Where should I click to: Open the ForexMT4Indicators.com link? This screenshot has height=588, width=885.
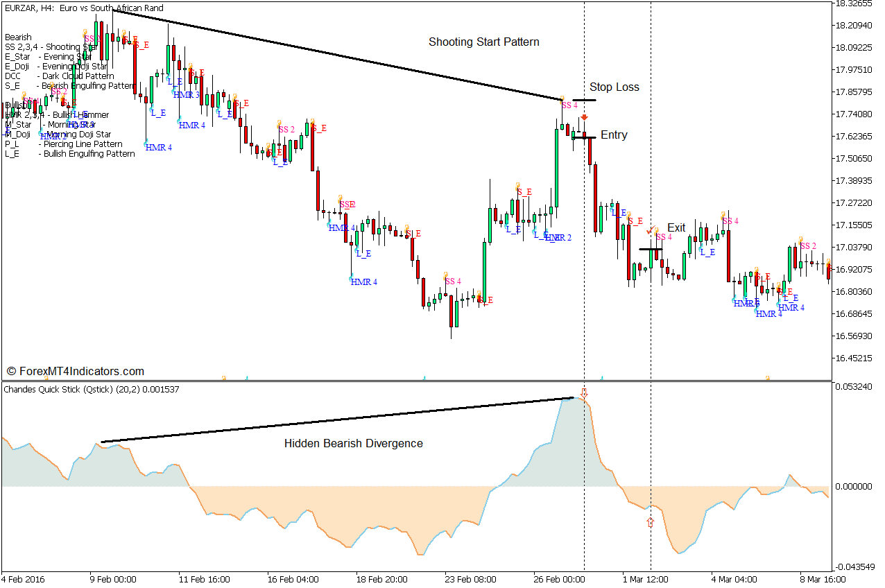click(80, 371)
